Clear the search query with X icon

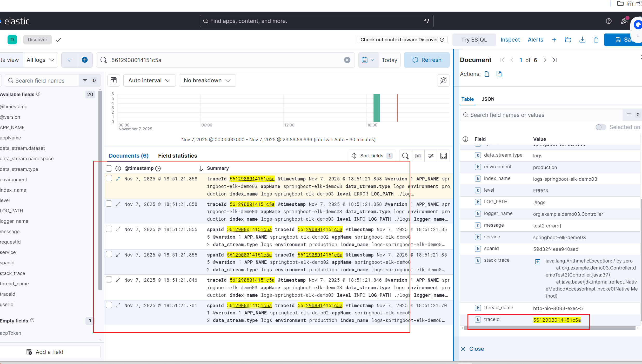coord(347,60)
